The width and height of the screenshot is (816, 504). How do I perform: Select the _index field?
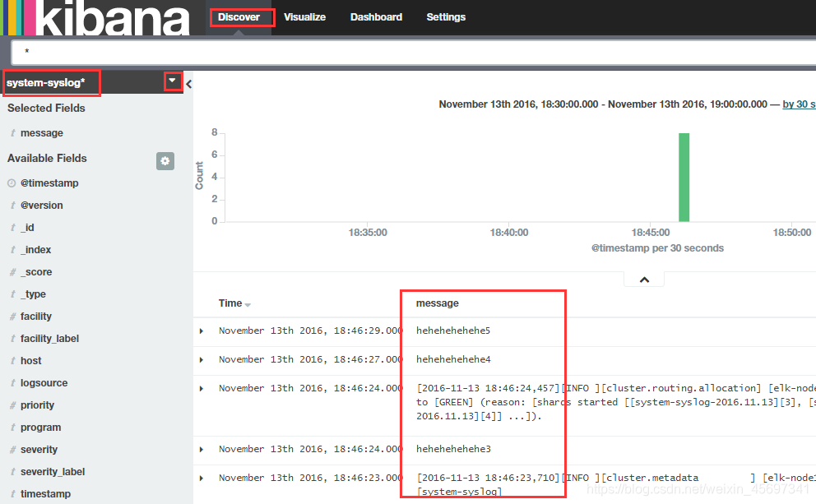pos(35,250)
